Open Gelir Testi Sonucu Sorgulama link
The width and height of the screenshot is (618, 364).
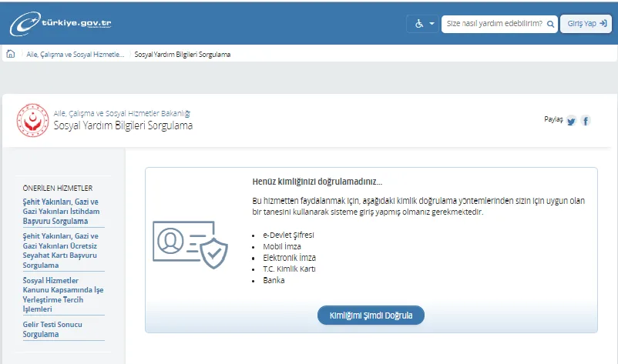pyautogui.click(x=52, y=329)
